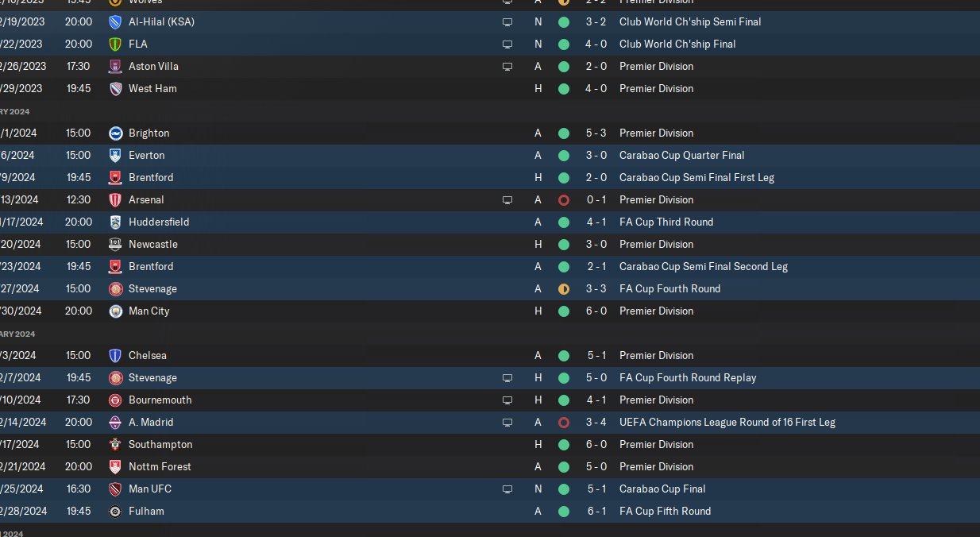Click the red loss indicator for Arsenal match

[x=564, y=199]
